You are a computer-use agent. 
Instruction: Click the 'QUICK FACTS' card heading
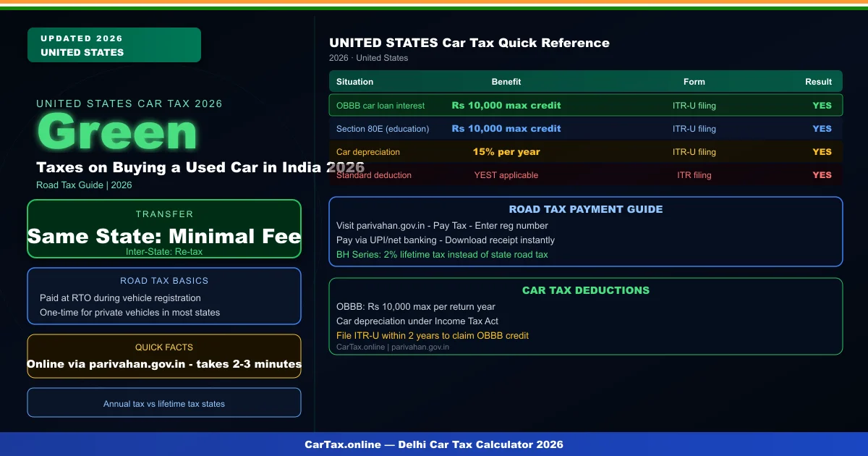coord(164,347)
